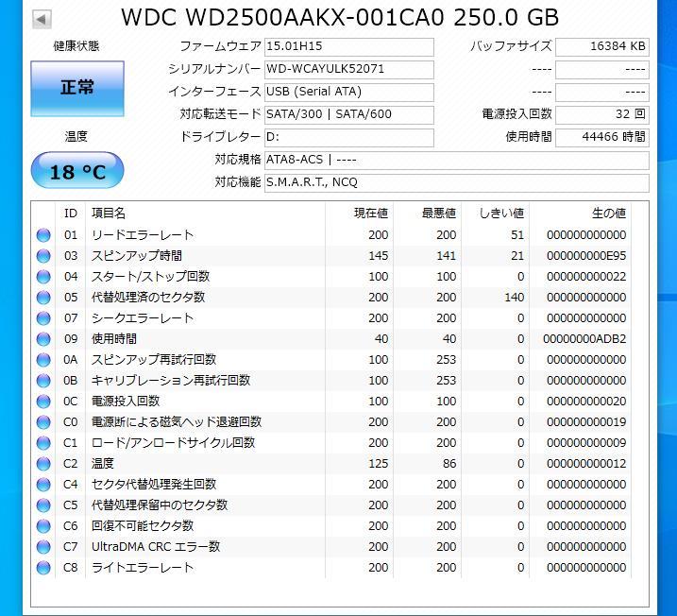
Task: Click the status dot for row 01 リードエラーレート
Action: 43,235
